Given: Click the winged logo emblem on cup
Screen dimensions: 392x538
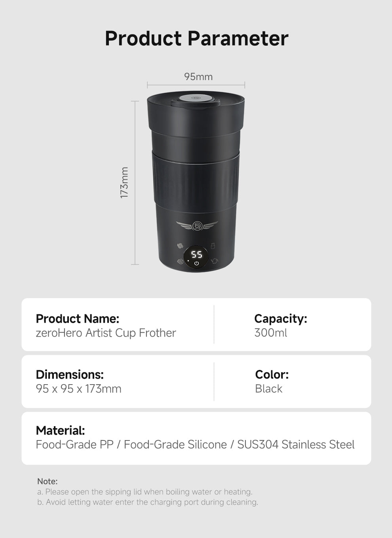Looking at the screenshot, I should tap(197, 226).
